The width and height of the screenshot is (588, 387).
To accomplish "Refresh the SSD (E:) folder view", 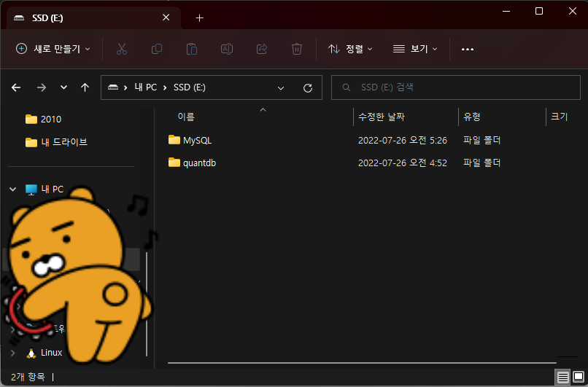I will pos(308,87).
